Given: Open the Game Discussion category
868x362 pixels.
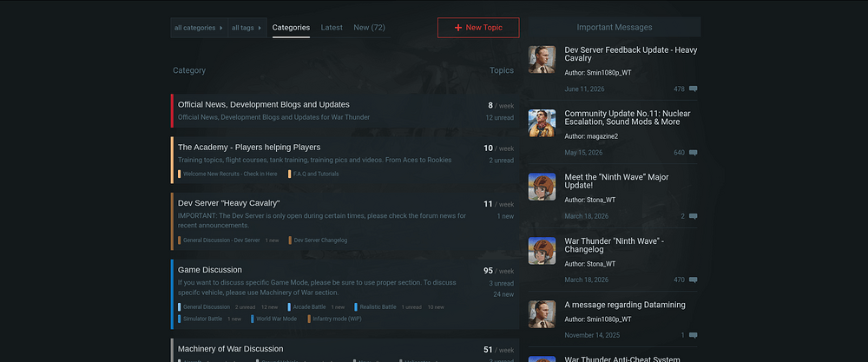Looking at the screenshot, I should [x=210, y=270].
